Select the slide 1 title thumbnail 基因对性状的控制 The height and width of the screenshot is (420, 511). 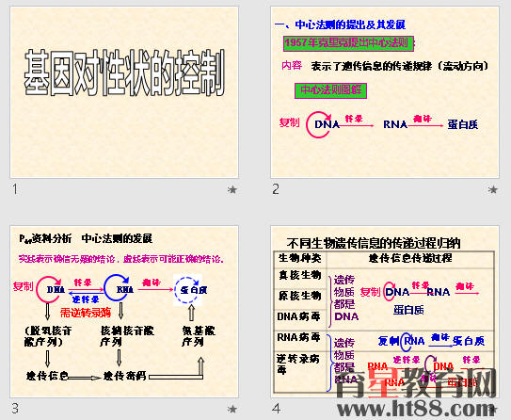pos(124,73)
